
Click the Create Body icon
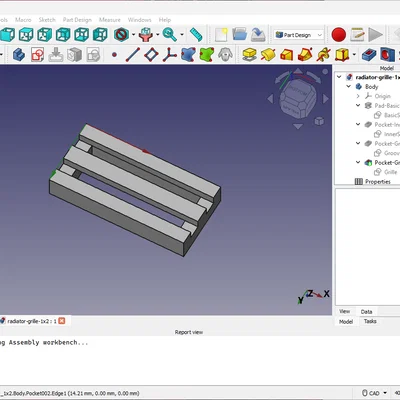[x=19, y=54]
